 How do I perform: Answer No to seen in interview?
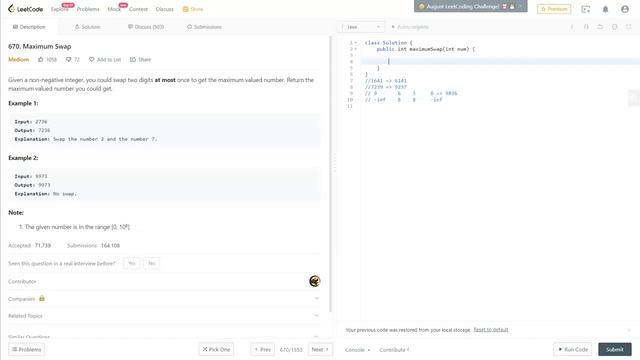151,263
